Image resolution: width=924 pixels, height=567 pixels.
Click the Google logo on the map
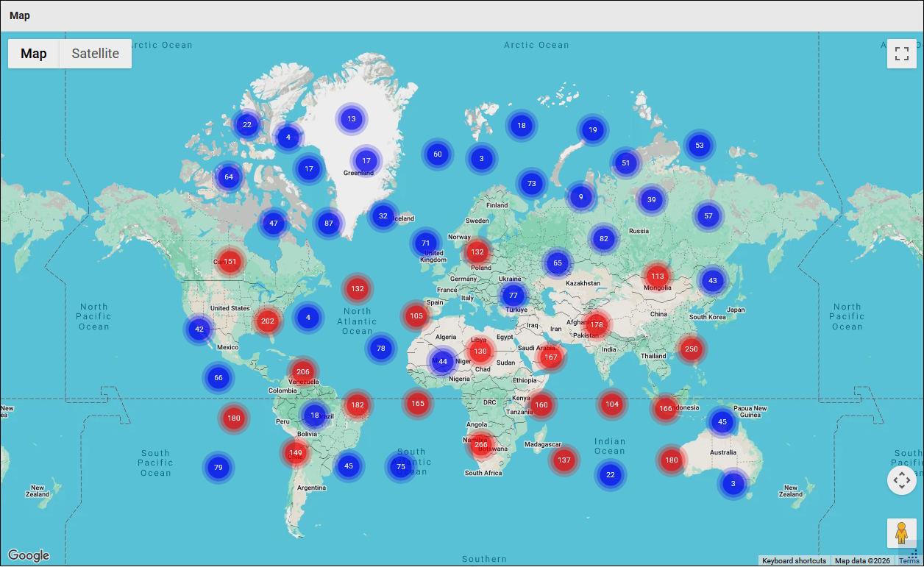pyautogui.click(x=29, y=555)
